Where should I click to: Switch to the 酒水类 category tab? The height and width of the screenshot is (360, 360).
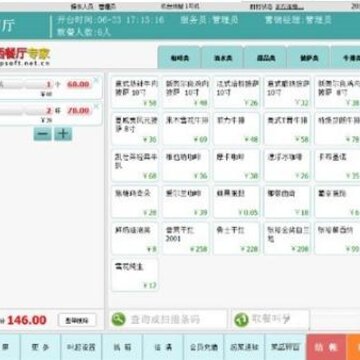(222, 58)
